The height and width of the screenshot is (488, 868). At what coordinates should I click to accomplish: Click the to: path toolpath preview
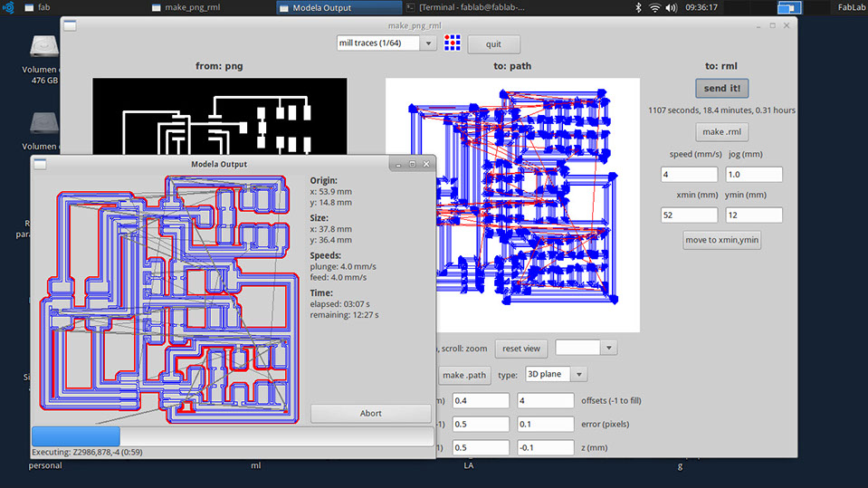click(512, 205)
